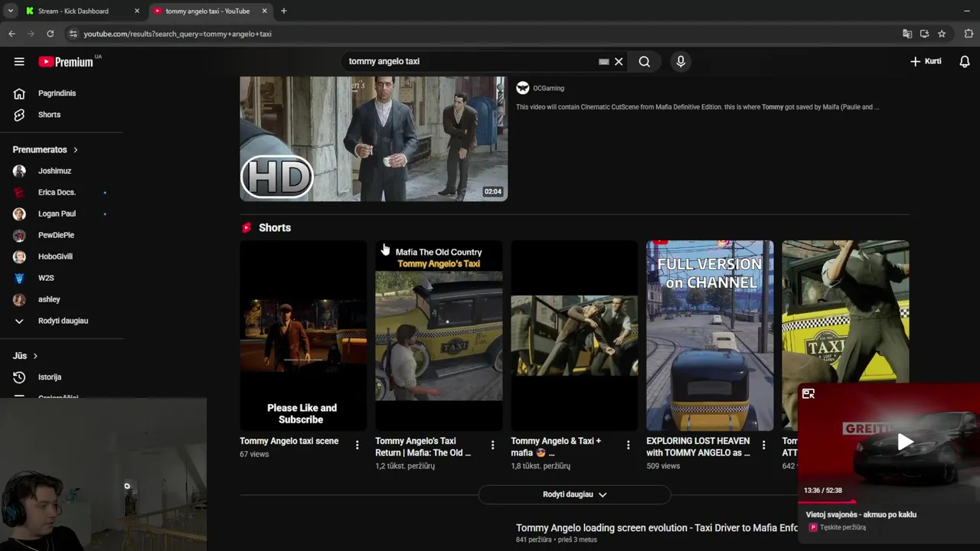
Task: View site information icon in address bar
Action: click(73, 34)
